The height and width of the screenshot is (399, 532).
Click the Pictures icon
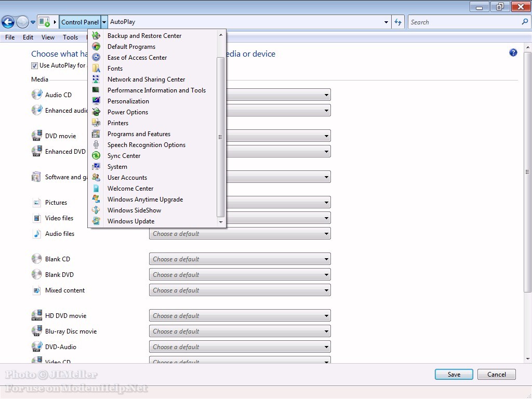tap(37, 203)
